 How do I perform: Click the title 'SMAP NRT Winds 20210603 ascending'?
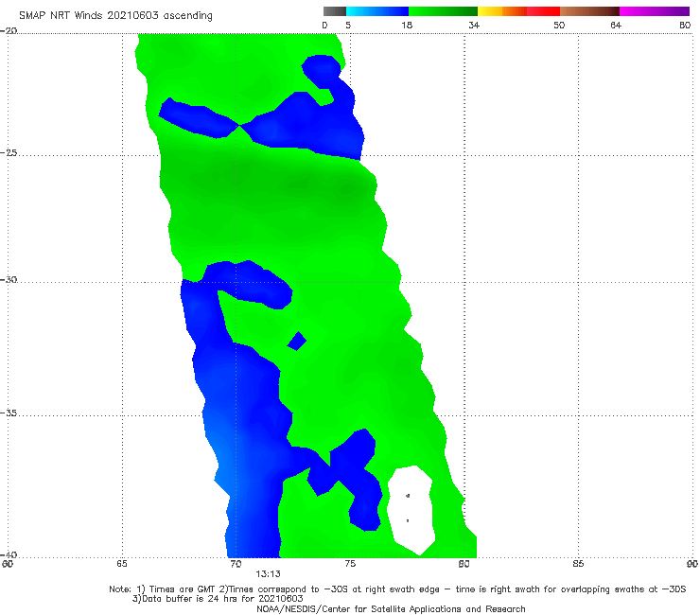point(115,15)
